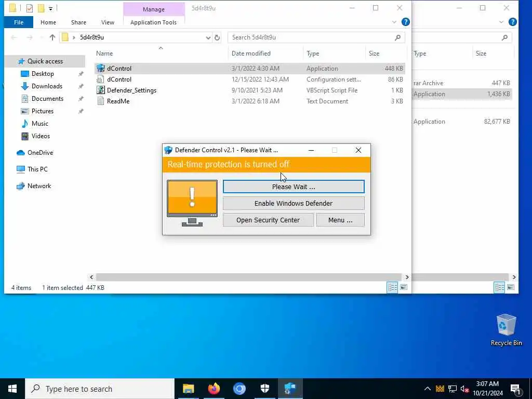
Task: Open the Menu ... button
Action: tap(340, 220)
